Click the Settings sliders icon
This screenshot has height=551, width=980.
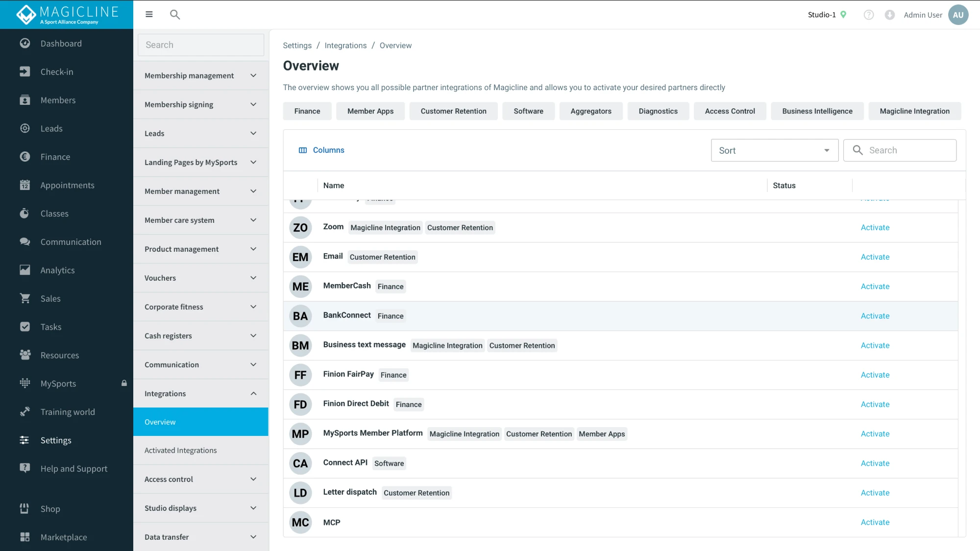click(25, 440)
